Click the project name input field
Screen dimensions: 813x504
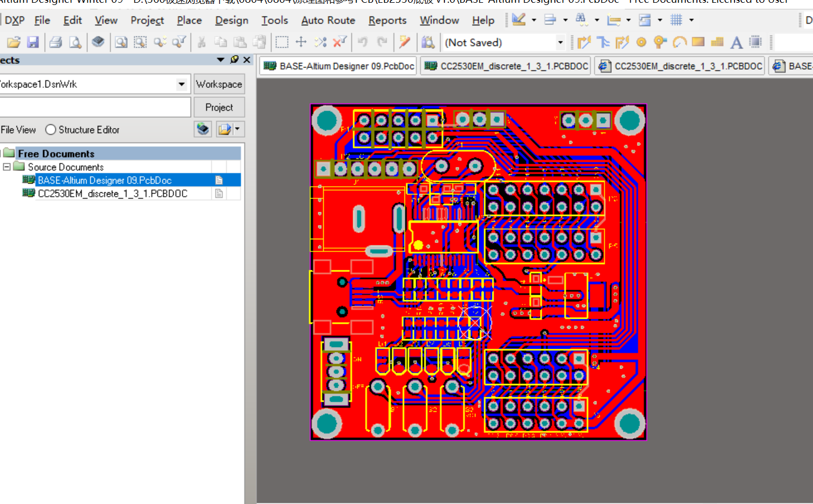(95, 107)
